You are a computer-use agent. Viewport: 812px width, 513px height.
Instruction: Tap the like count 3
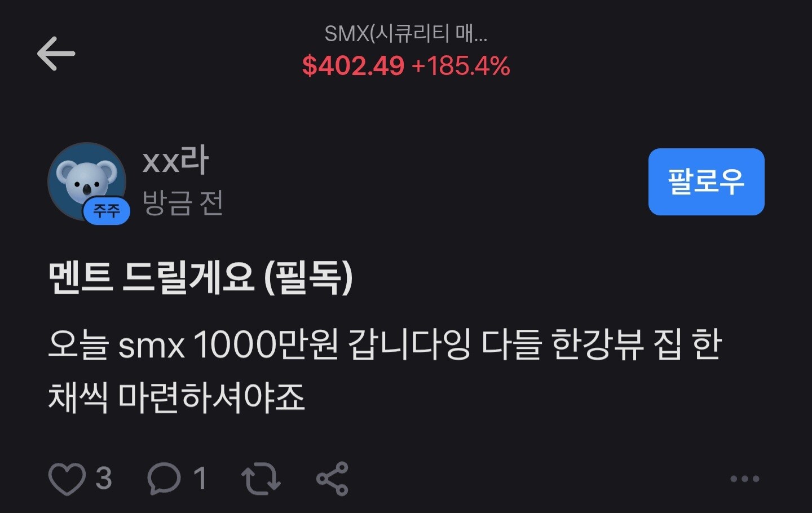103,479
